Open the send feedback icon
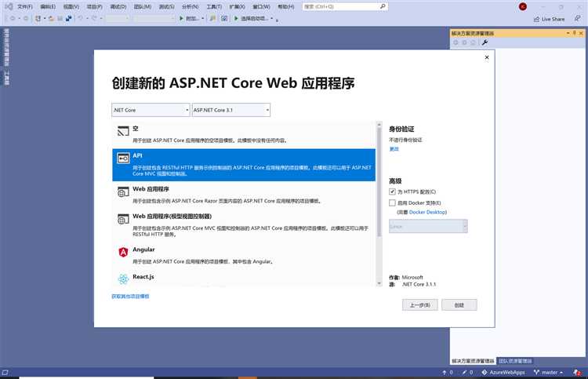The width and height of the screenshot is (588, 379). (577, 18)
